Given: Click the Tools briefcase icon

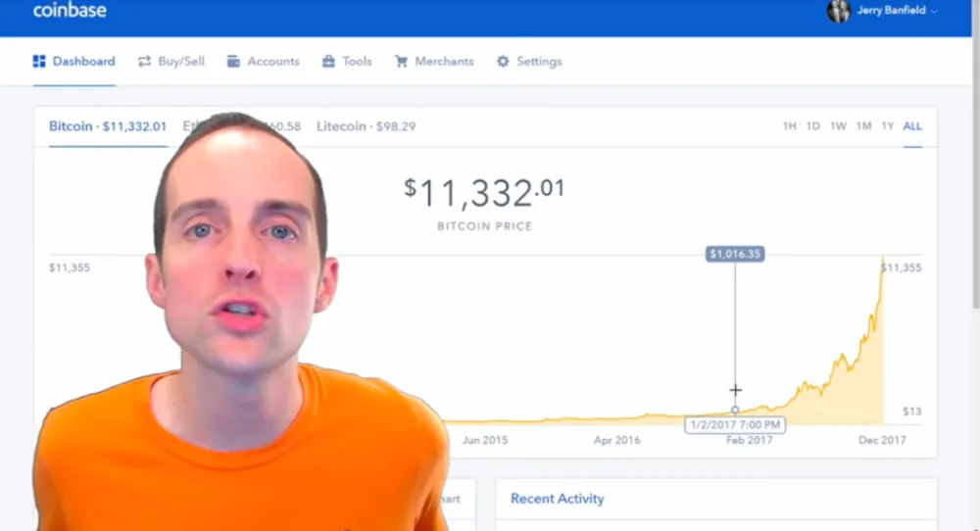Looking at the screenshot, I should (328, 61).
